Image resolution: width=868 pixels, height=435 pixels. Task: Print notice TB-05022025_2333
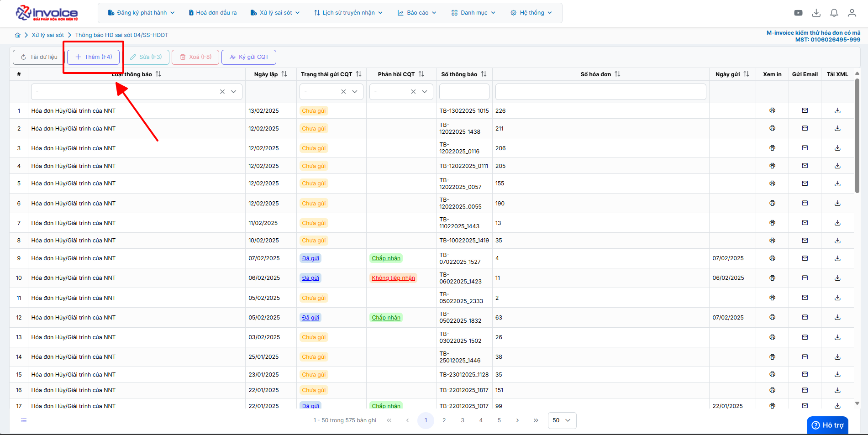(x=772, y=298)
